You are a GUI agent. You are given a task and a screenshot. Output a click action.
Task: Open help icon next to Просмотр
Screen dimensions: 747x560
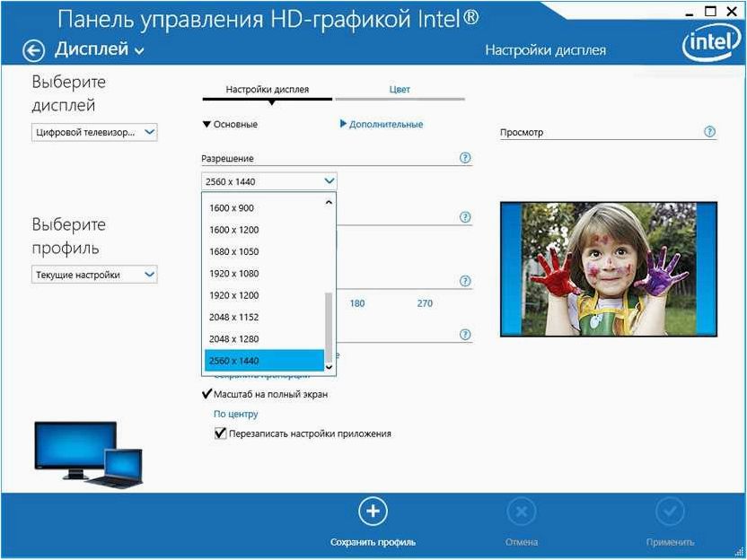[x=709, y=132]
